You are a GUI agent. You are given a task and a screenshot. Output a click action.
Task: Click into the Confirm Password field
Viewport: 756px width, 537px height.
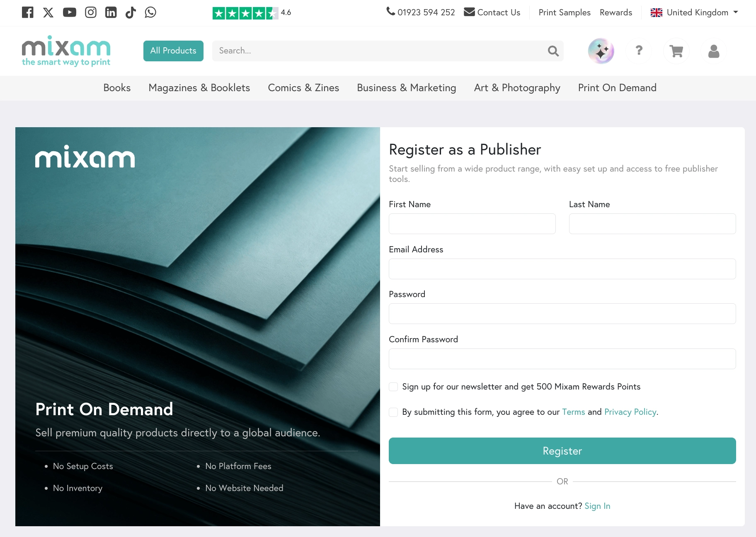[562, 359]
